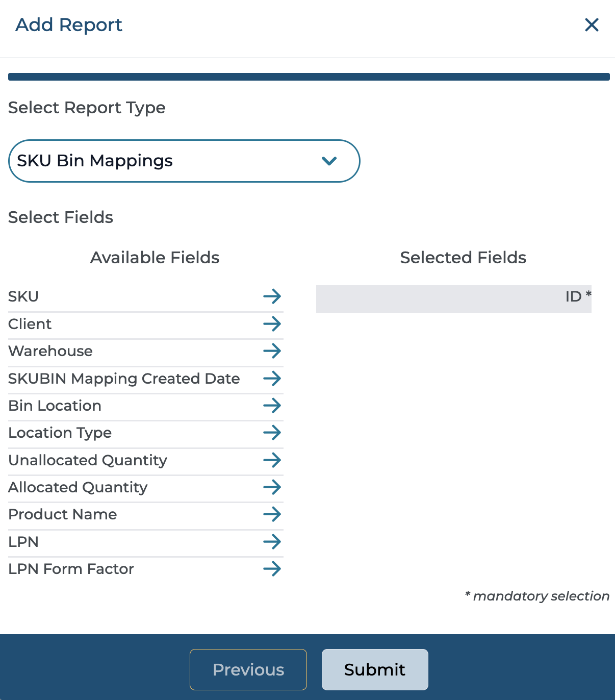615x700 pixels.
Task: Add Unallocated Quantity using the arrow
Action: pos(272,460)
